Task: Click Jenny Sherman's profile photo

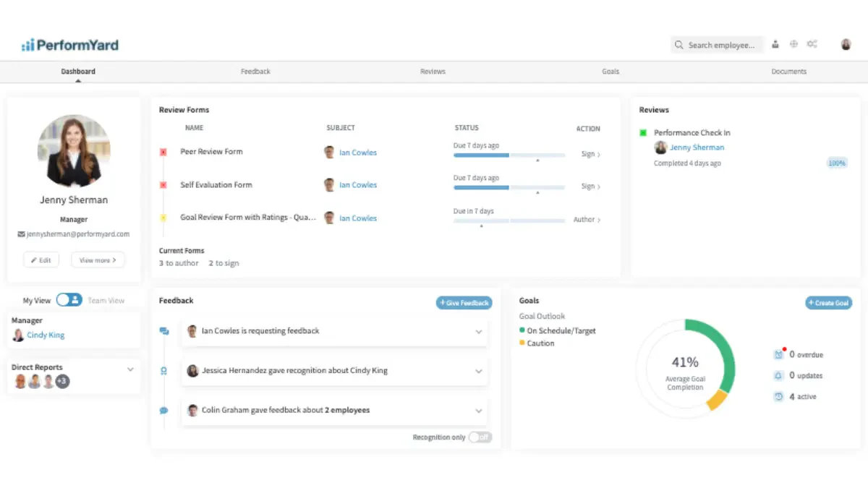Action: click(74, 150)
